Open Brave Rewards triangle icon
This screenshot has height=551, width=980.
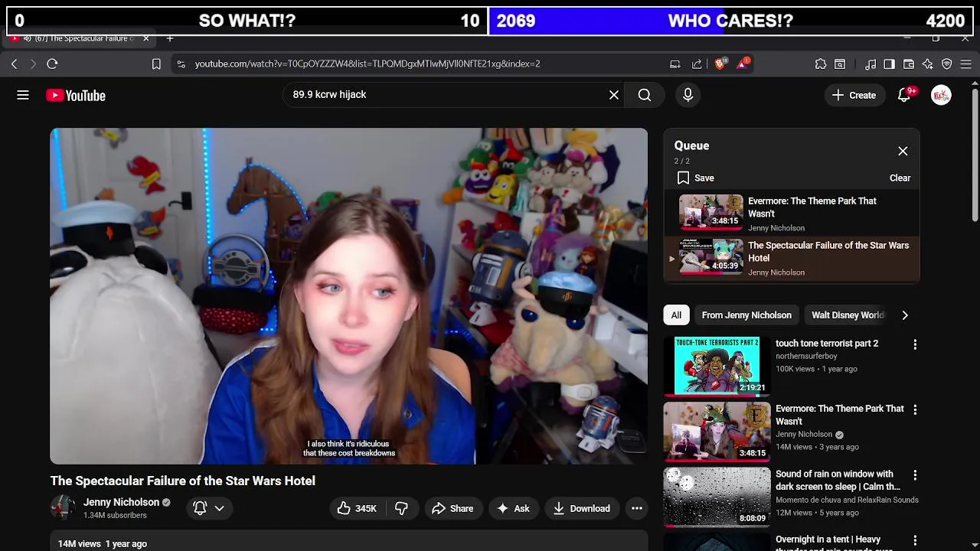743,64
